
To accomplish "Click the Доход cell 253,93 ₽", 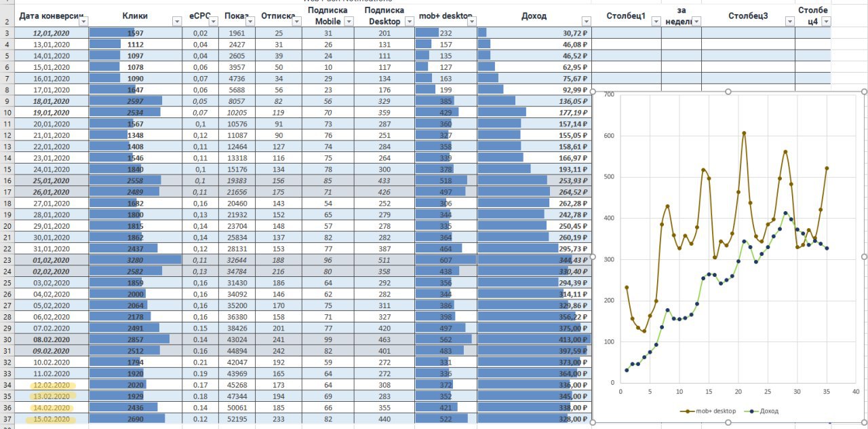I will [x=534, y=181].
